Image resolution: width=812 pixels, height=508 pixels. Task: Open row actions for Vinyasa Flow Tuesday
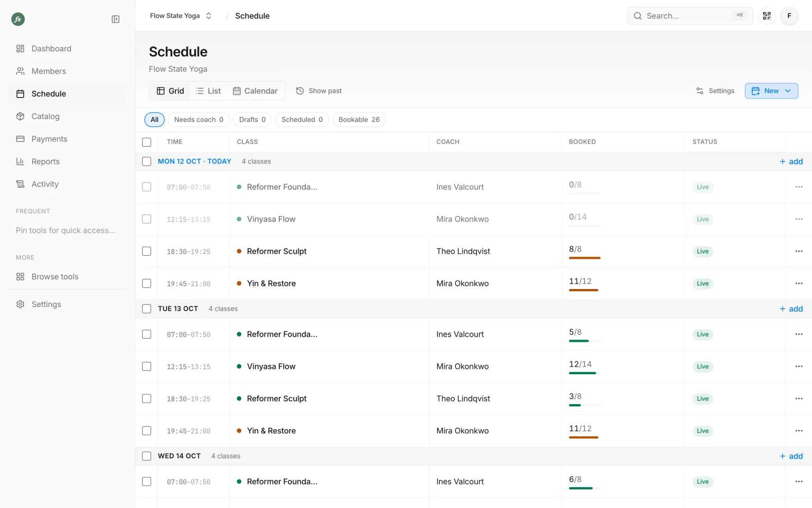point(799,366)
